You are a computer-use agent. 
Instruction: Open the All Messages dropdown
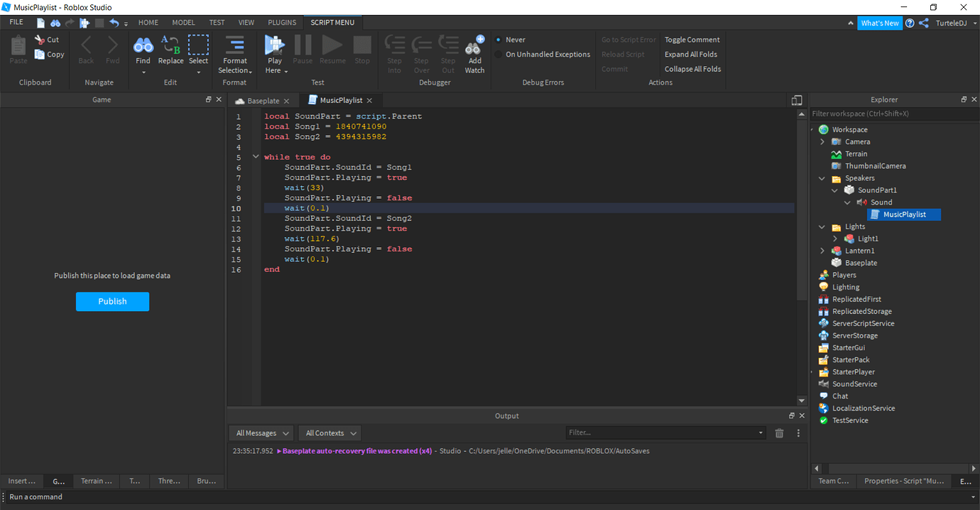(261, 433)
